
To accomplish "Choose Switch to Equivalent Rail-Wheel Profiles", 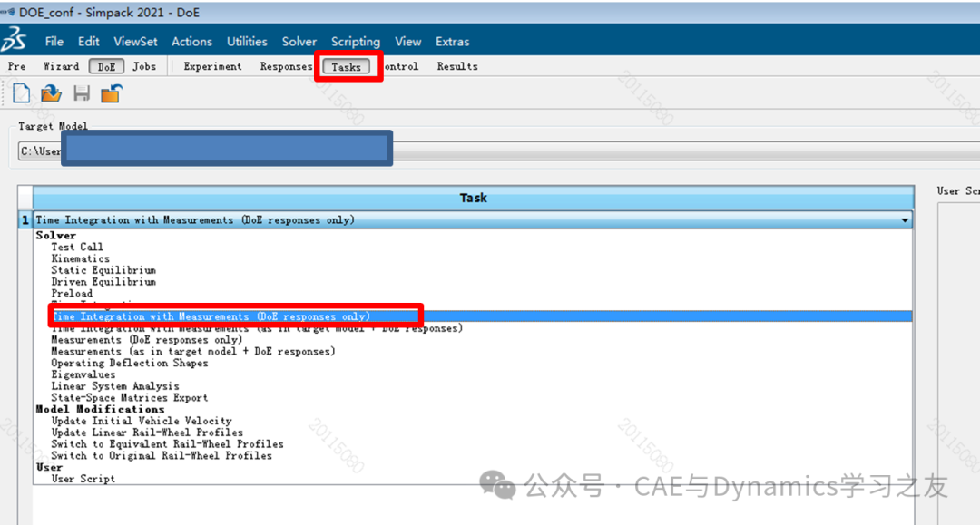I will (x=167, y=444).
